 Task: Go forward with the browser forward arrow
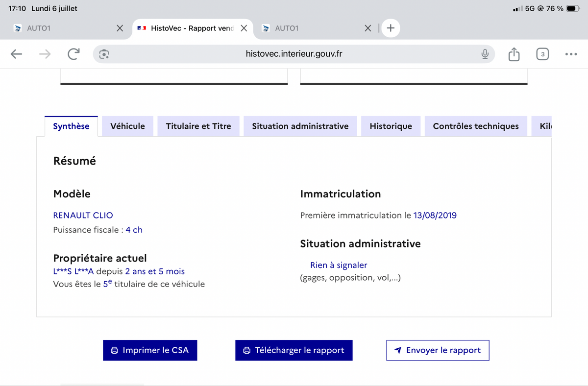click(45, 54)
